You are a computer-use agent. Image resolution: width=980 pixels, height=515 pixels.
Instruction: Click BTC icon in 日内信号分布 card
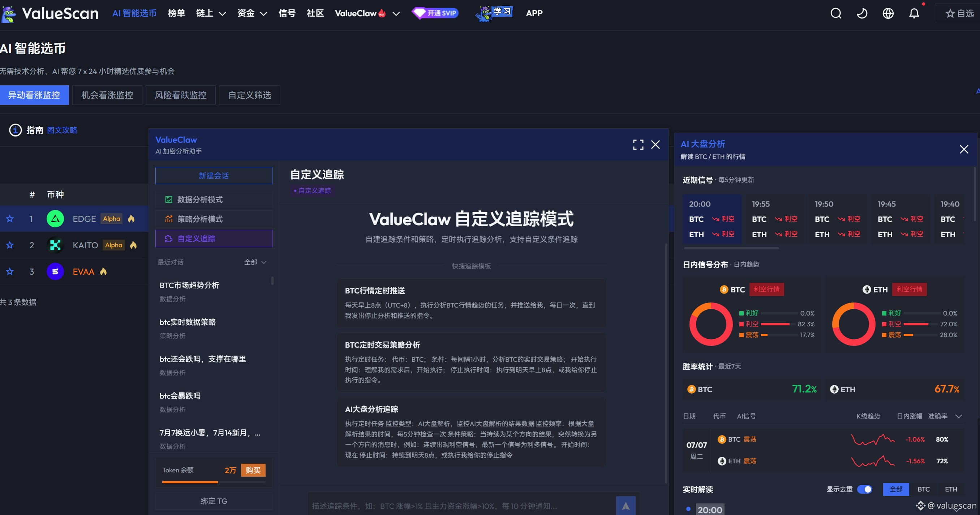723,289
